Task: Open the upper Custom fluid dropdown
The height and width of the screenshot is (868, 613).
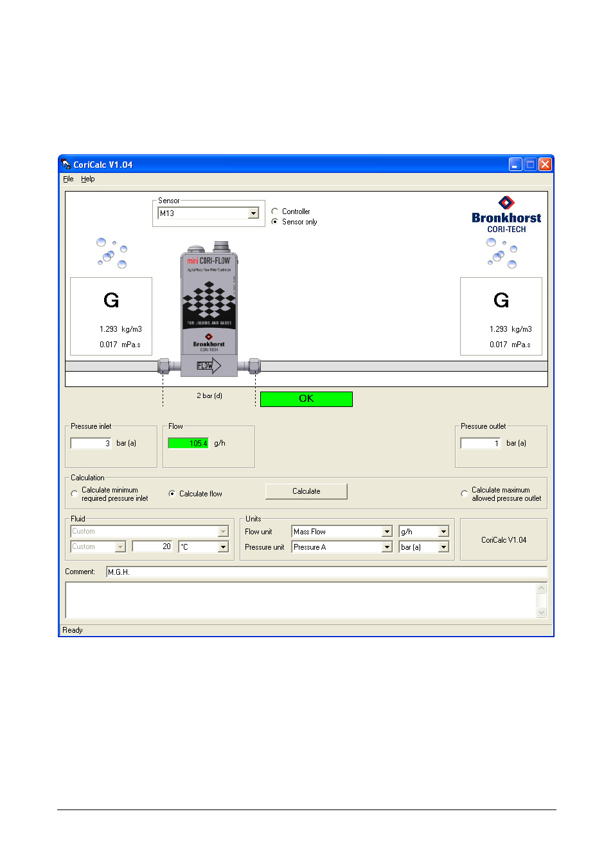Action: pos(224,532)
